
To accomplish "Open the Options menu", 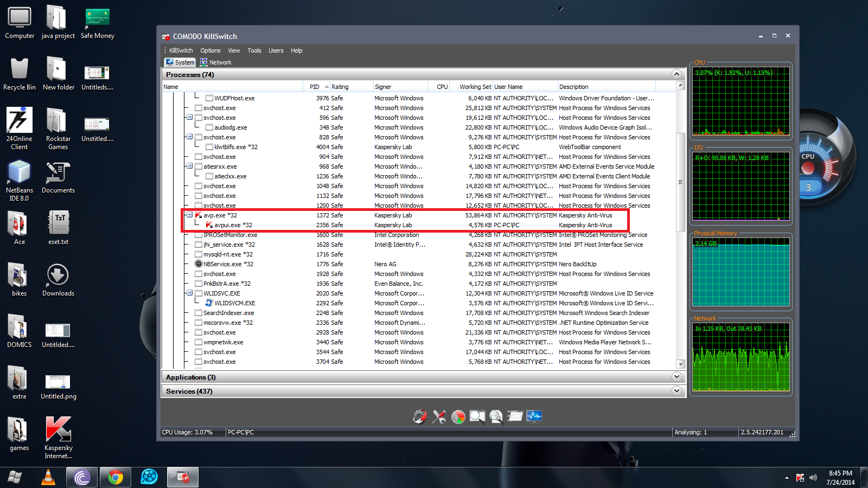I will (x=210, y=50).
